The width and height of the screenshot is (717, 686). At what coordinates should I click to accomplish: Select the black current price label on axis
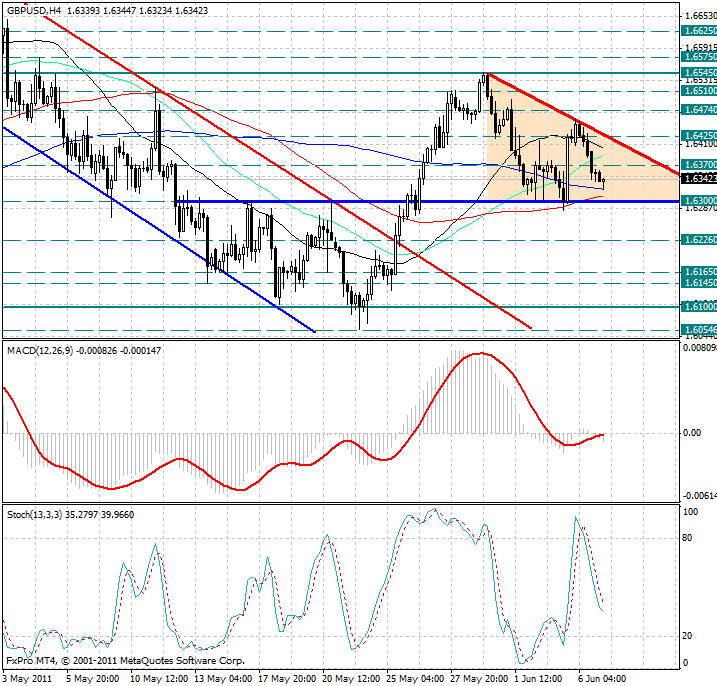tap(699, 178)
